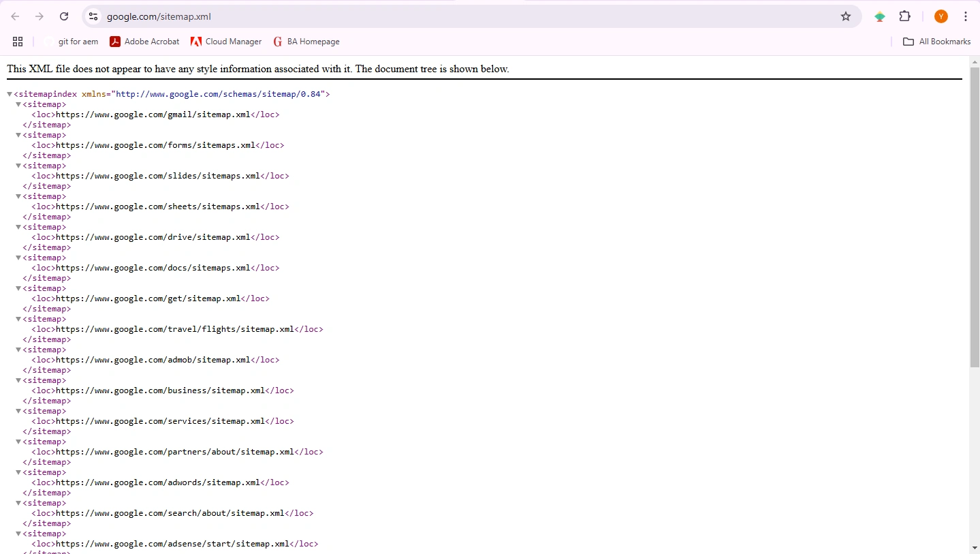Screen dimensions: 980x554
Task: Open the Extensions puzzle icon
Action: 905,16
